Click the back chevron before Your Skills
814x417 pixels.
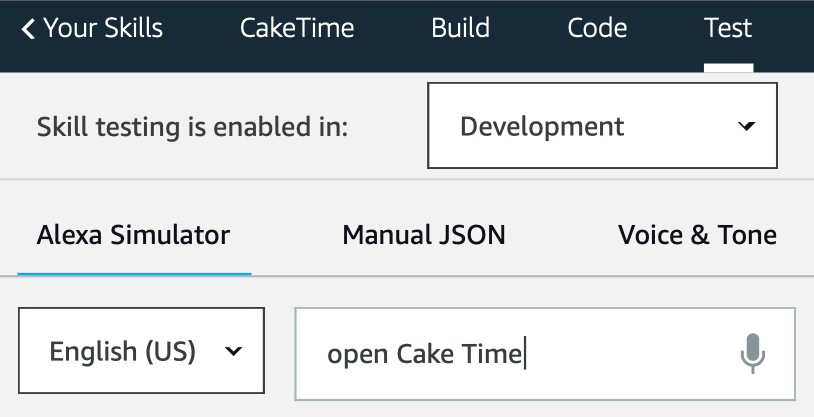coord(28,29)
